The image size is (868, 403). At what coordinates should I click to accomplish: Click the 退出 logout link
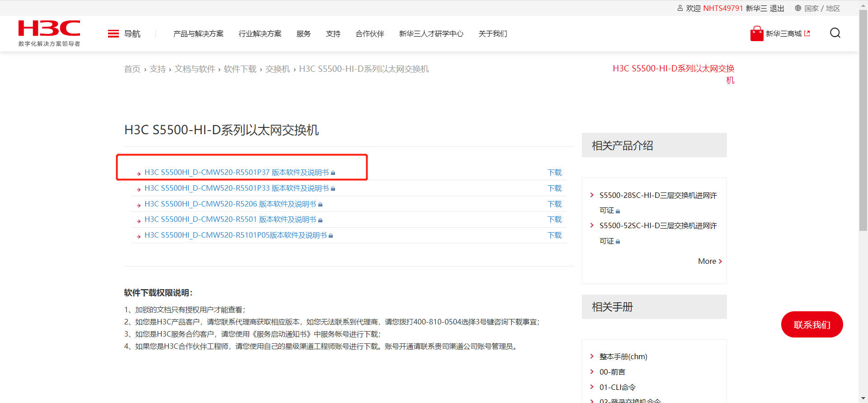click(x=777, y=8)
